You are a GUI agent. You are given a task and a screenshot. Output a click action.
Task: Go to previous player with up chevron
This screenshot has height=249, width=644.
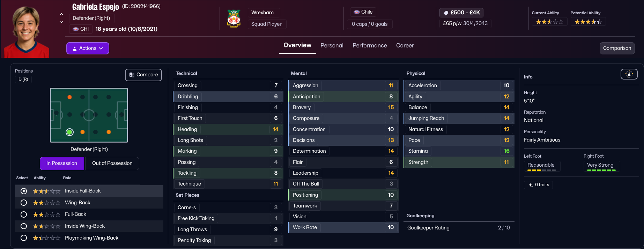coord(61,14)
